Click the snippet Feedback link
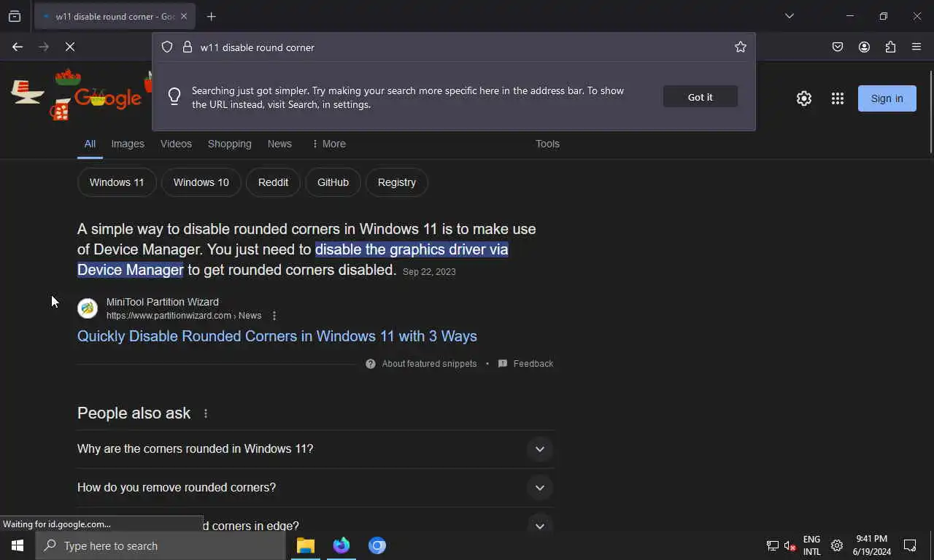 pos(533,364)
